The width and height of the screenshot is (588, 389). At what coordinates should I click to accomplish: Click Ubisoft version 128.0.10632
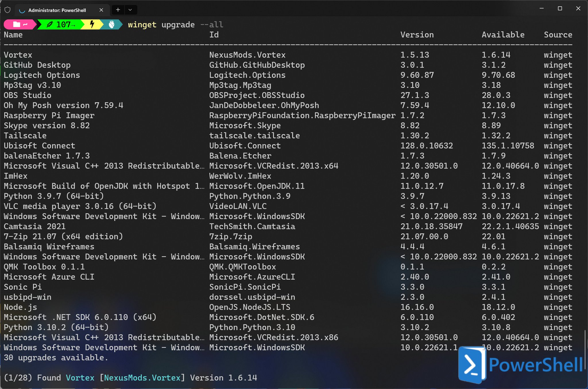click(x=427, y=146)
